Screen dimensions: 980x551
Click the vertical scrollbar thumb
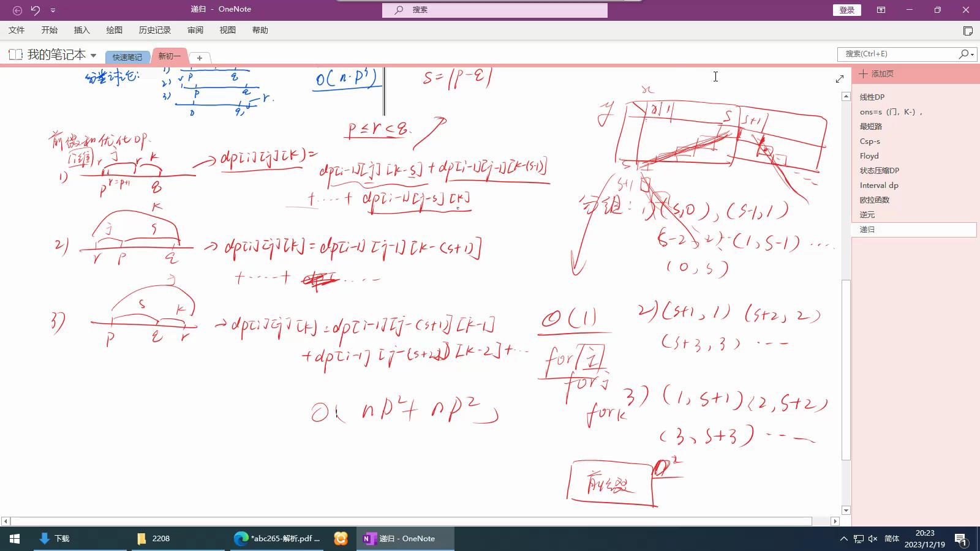point(846,370)
